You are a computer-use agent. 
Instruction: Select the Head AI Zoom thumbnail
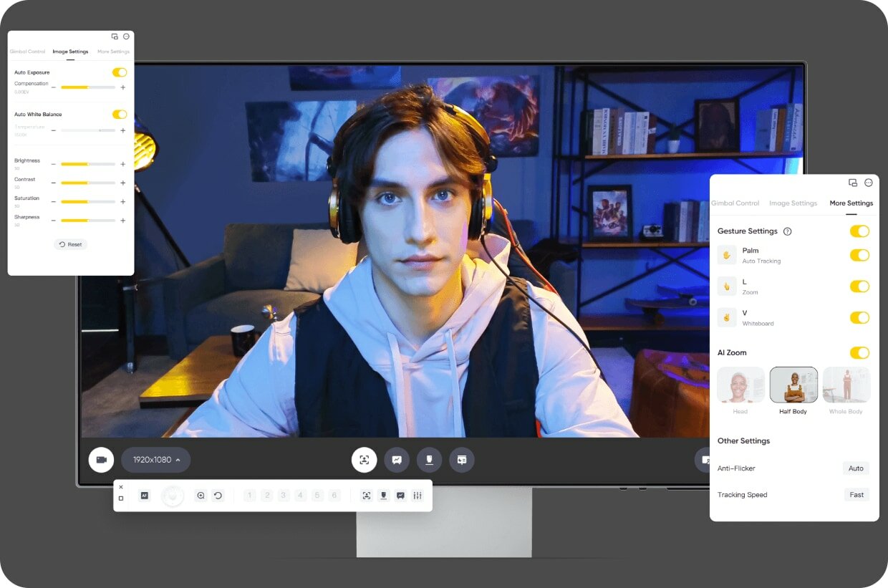(740, 385)
